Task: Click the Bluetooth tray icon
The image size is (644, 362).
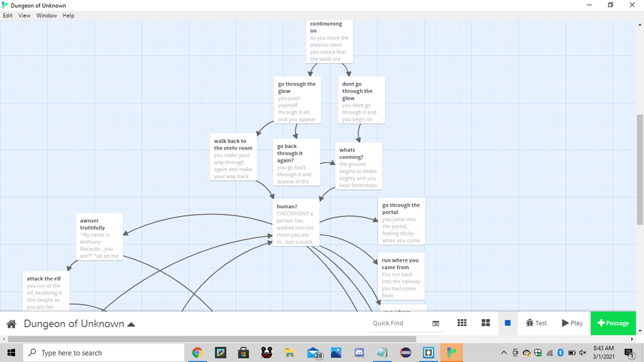Action: (x=560, y=353)
